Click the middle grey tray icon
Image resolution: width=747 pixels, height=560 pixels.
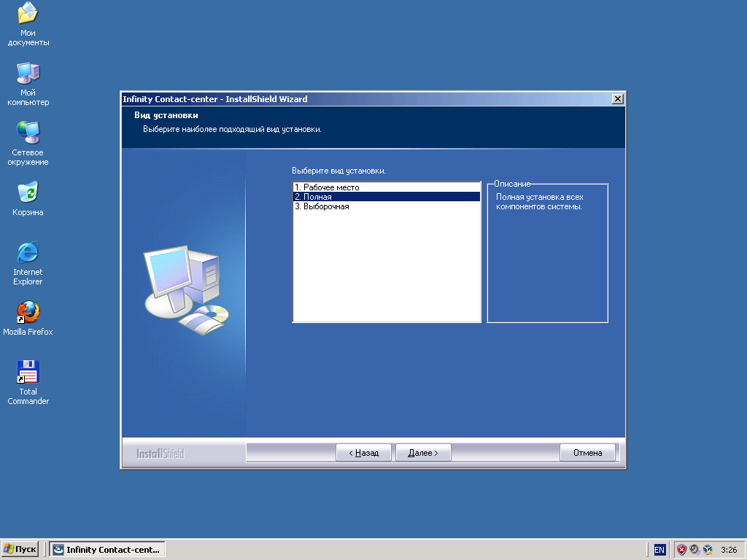pyautogui.click(x=694, y=550)
